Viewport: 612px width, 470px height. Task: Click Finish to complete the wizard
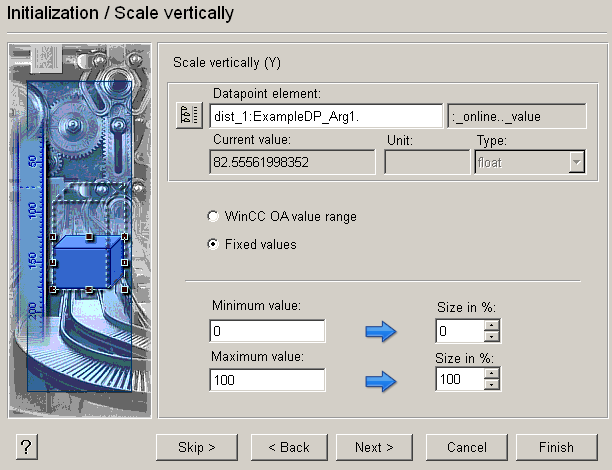[x=557, y=447]
